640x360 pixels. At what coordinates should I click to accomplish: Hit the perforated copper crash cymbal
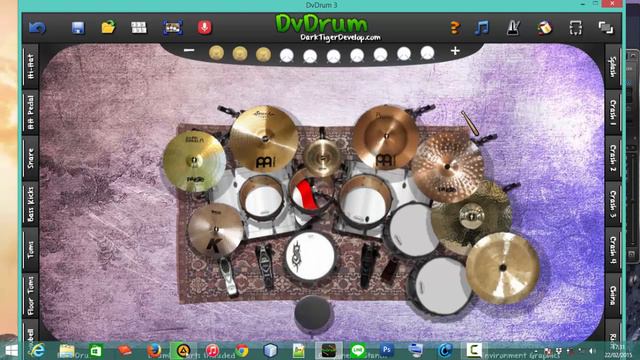[447, 167]
